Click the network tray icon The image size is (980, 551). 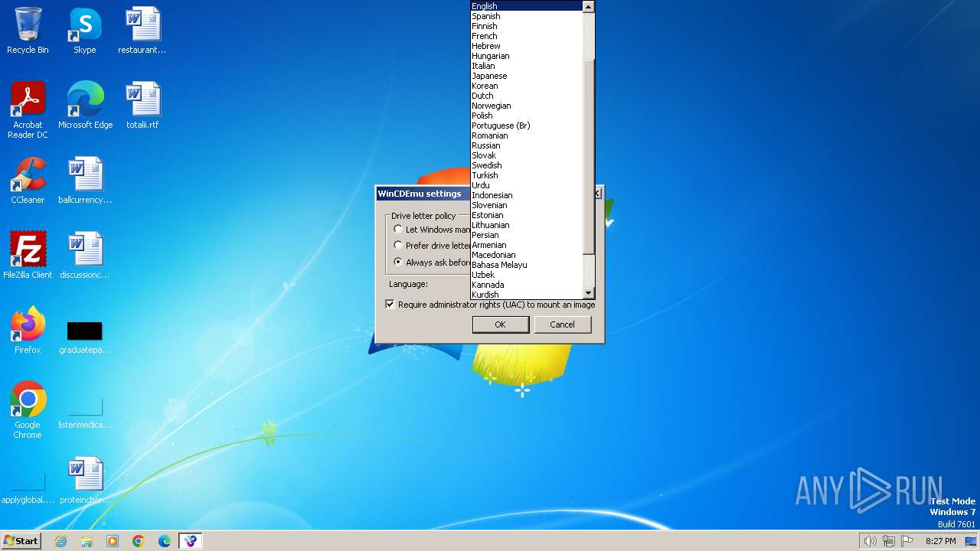[x=889, y=541]
